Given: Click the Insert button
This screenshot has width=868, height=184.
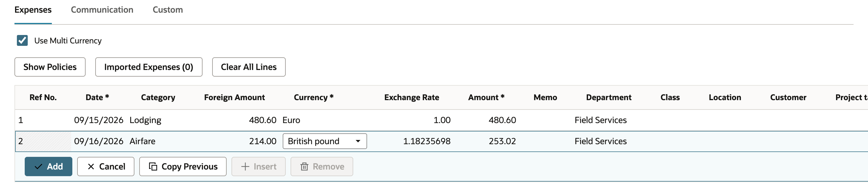Looking at the screenshot, I should point(259,167).
